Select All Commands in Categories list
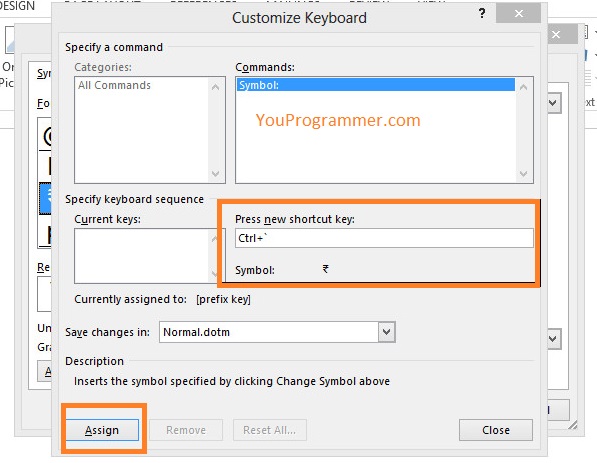This screenshot has height=463, width=597. point(114,85)
